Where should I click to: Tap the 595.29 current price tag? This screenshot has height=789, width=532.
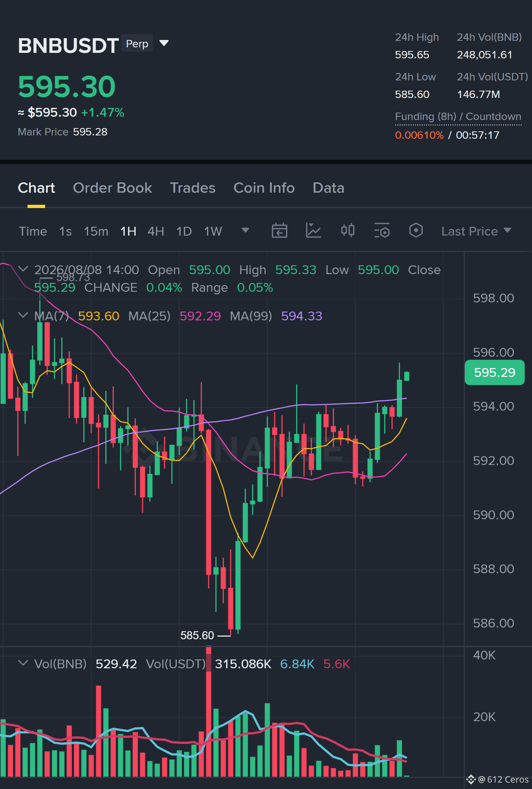coord(495,372)
